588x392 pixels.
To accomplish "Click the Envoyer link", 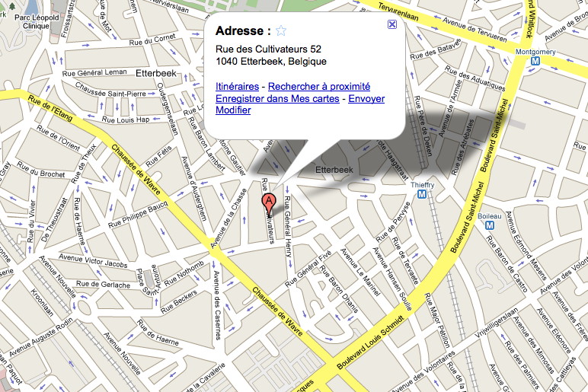I will [366, 98].
